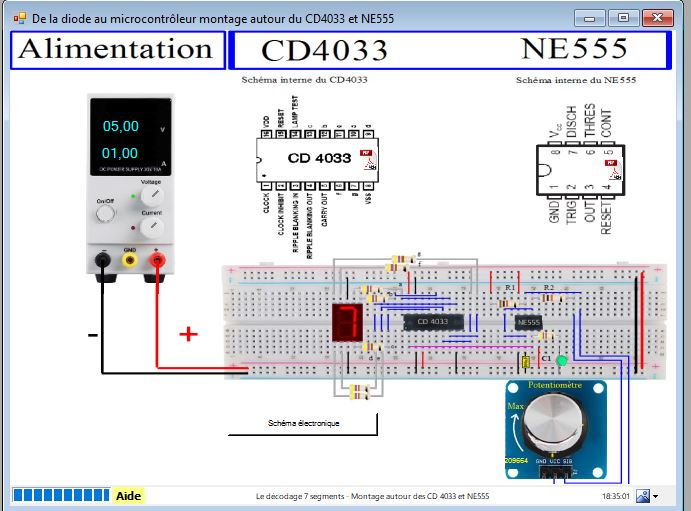This screenshot has height=511, width=691.
Task: Click the green LED on the breadboard
Action: [561, 360]
